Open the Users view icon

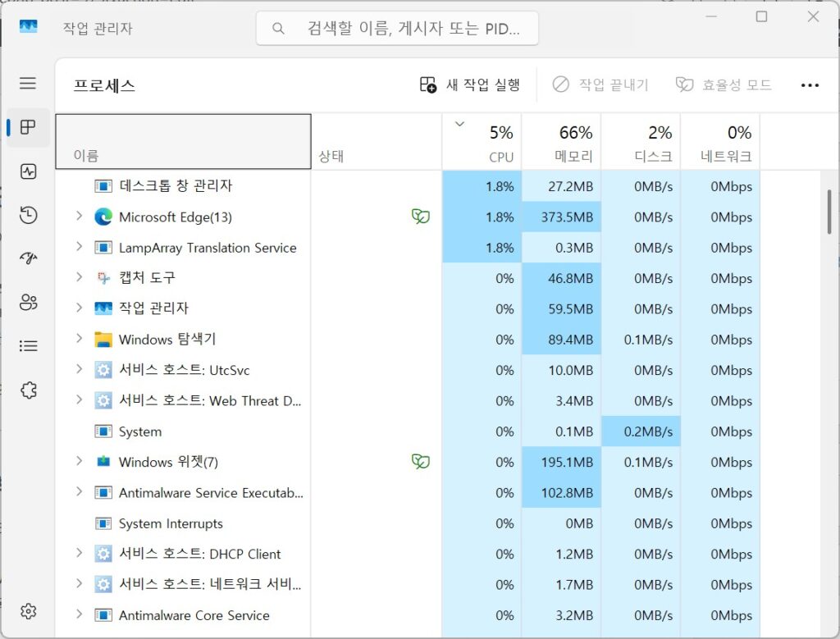tap(28, 302)
